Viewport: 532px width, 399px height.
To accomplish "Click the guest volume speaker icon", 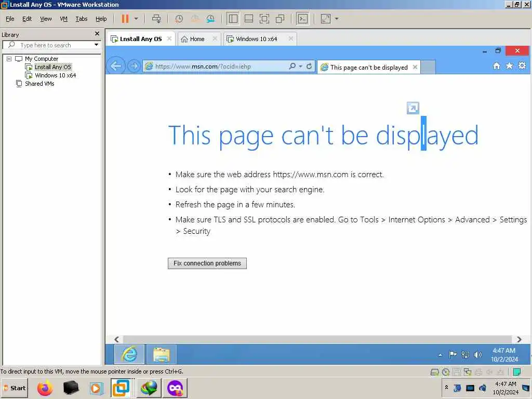I will coord(478,355).
